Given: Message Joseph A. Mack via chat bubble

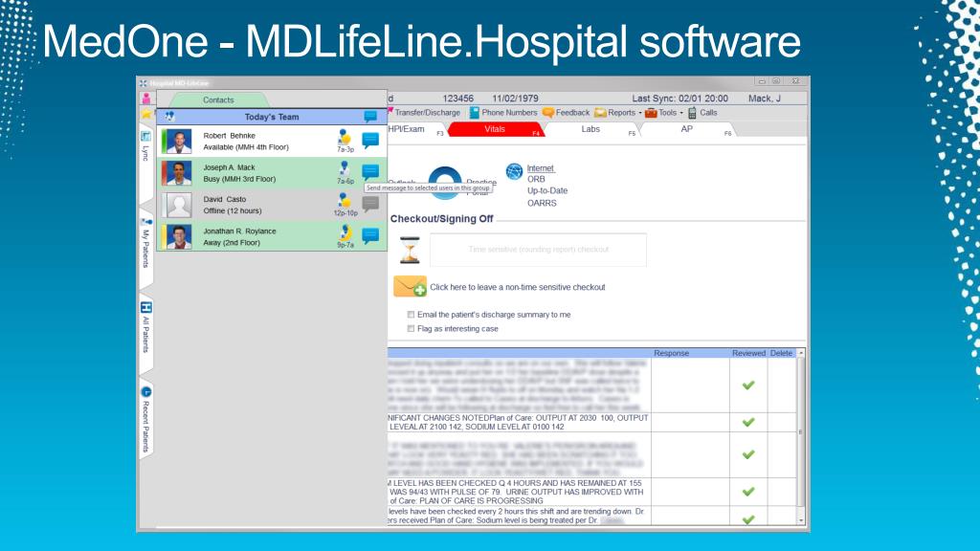Looking at the screenshot, I should pyautogui.click(x=370, y=172).
